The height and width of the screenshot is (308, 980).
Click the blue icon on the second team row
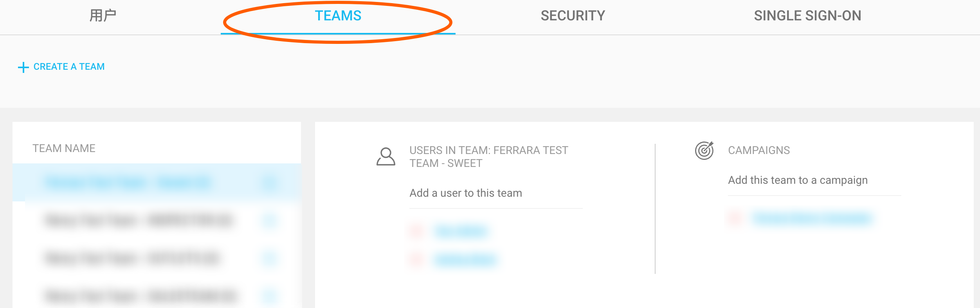(x=269, y=220)
